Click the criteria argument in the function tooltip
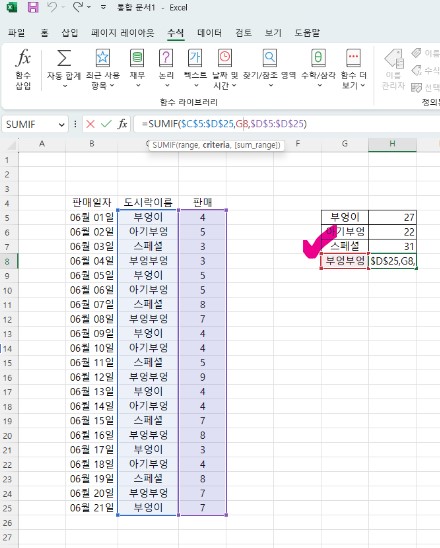The width and height of the screenshot is (440, 548). (x=216, y=145)
